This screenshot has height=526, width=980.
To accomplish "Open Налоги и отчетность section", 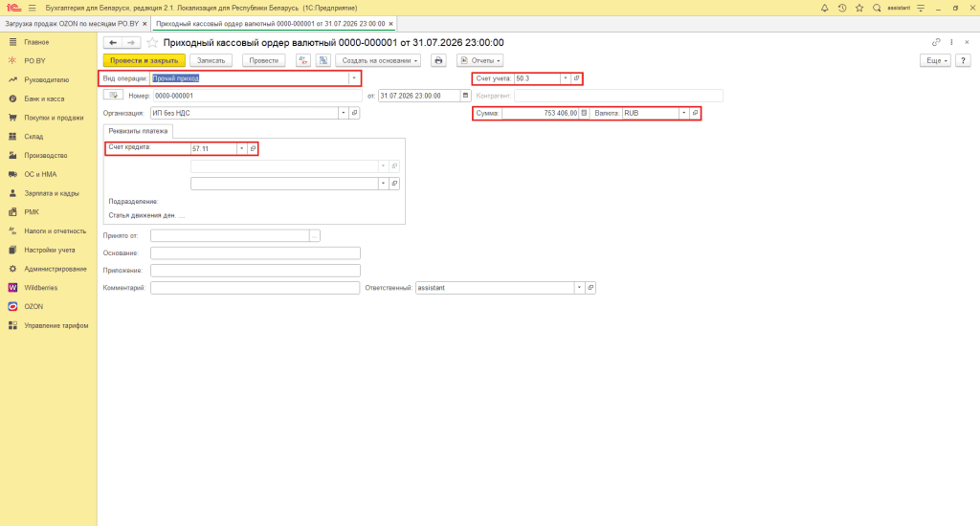I will click(55, 231).
